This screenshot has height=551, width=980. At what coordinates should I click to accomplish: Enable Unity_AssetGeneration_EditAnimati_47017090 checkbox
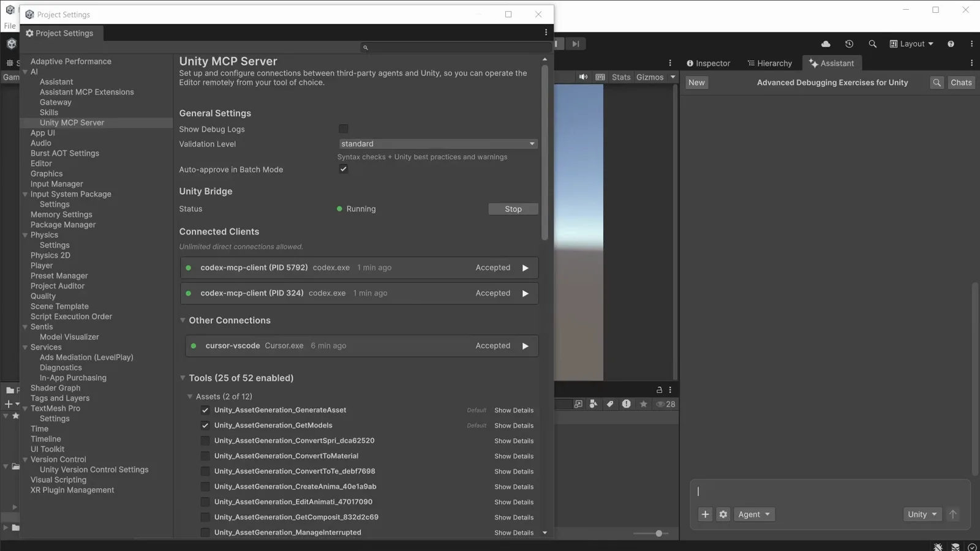[205, 502]
